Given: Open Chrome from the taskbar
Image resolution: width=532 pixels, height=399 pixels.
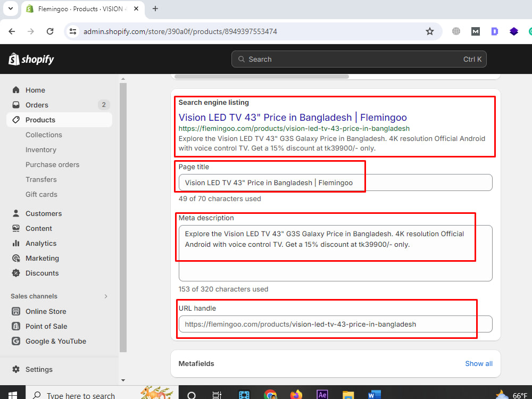Looking at the screenshot, I should pos(270,395).
